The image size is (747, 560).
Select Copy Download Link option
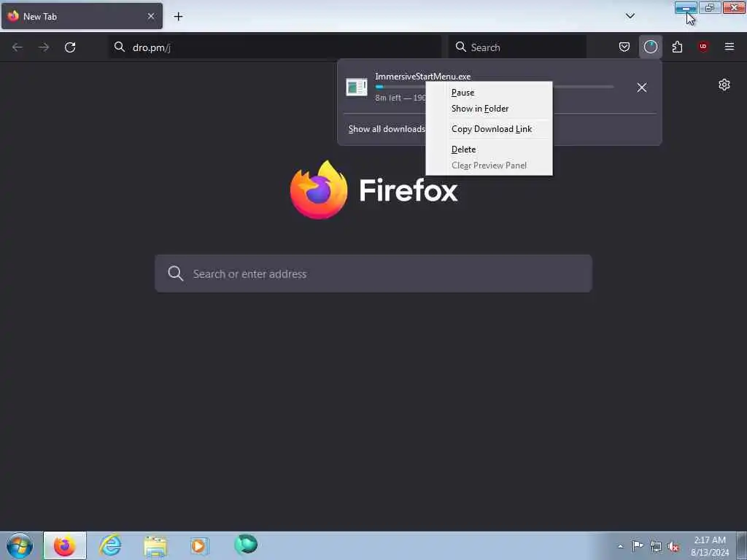coord(489,129)
